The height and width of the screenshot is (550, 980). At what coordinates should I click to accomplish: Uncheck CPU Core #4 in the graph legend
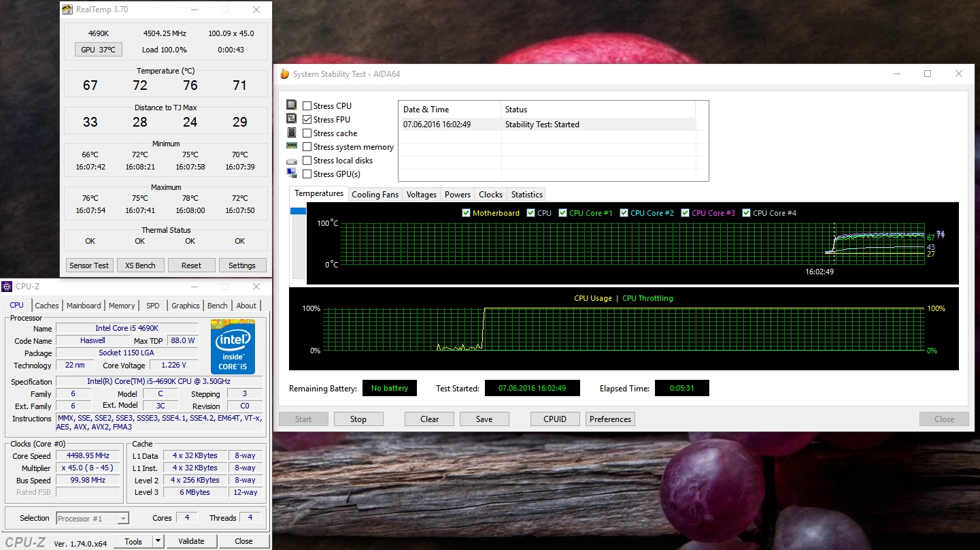(x=747, y=213)
